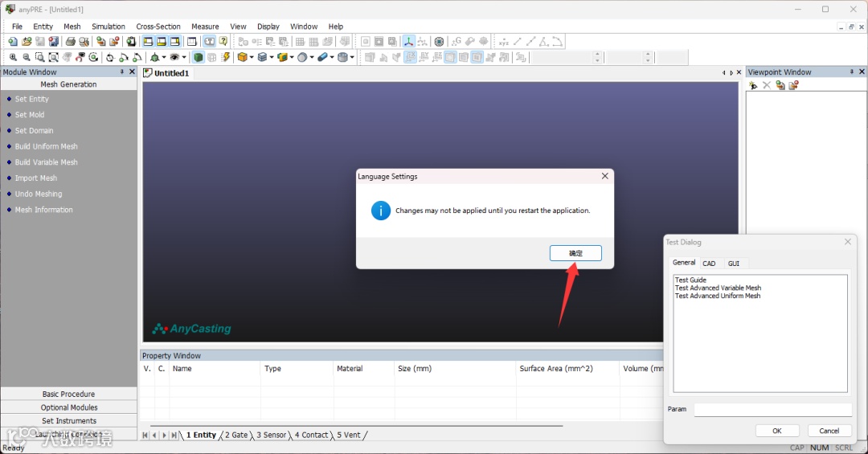This screenshot has width=868, height=454.
Task: Toggle the X cross-section plane icon
Action: (x=410, y=57)
